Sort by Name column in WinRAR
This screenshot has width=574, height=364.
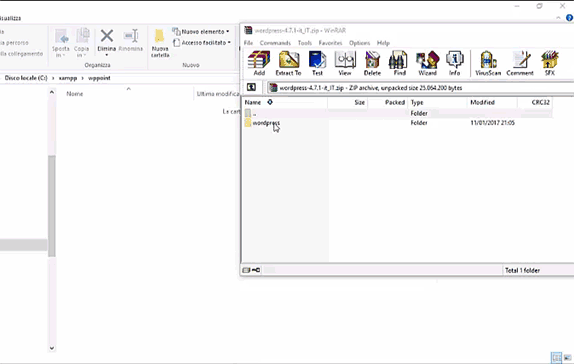coord(285,103)
